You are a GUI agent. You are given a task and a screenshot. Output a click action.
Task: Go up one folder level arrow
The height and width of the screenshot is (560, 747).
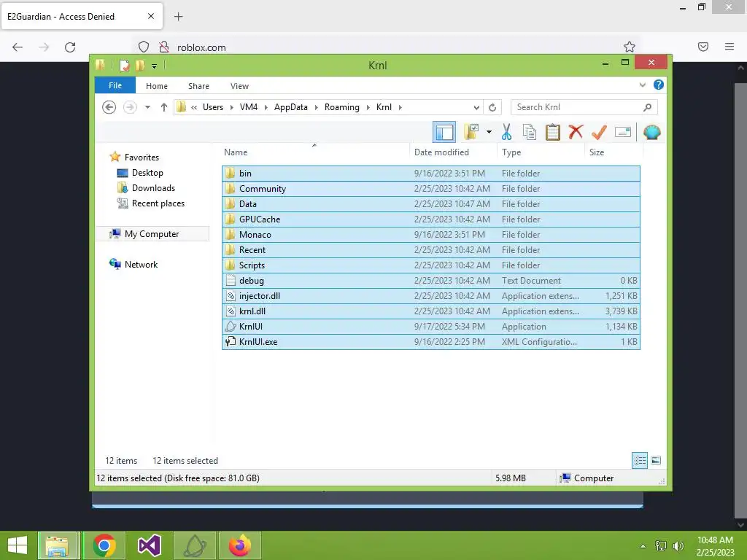coord(164,107)
